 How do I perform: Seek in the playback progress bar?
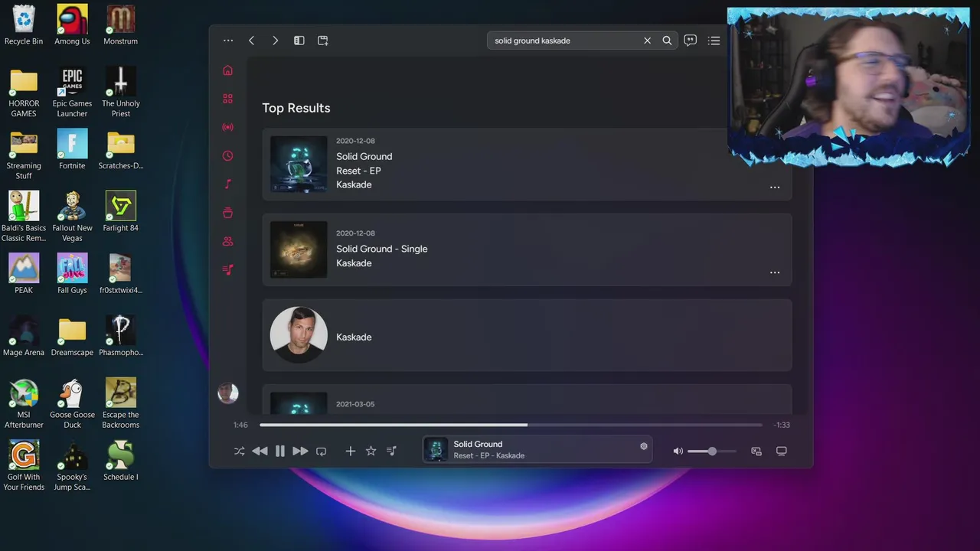511,425
